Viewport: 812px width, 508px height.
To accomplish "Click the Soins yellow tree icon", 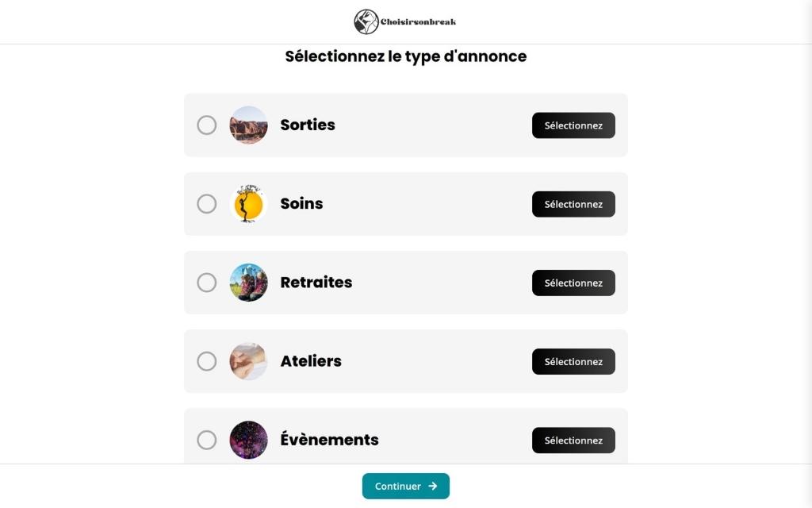I will (x=248, y=204).
